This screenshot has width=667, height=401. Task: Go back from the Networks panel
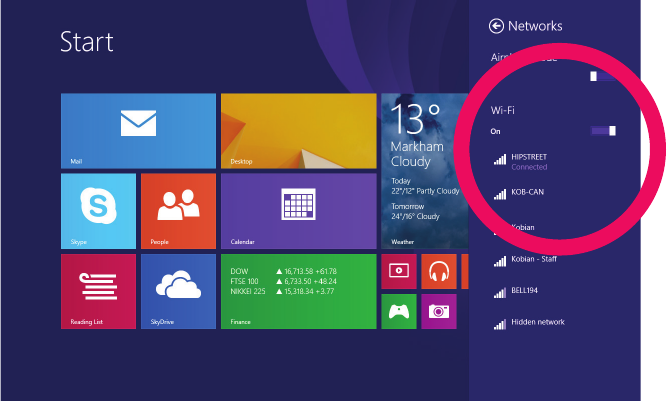point(496,26)
